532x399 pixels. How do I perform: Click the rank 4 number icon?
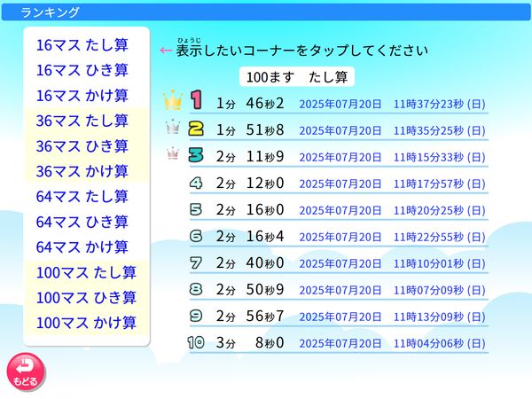click(x=196, y=184)
